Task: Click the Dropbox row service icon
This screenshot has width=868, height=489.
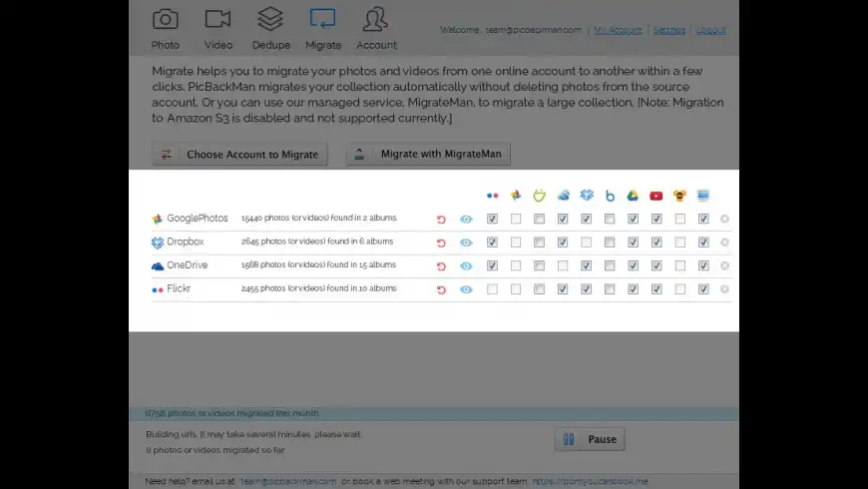Action: 158,243
